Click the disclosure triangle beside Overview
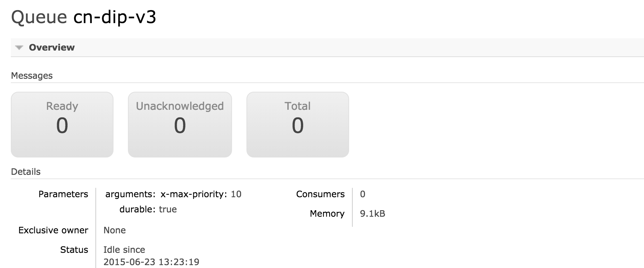 click(x=18, y=47)
